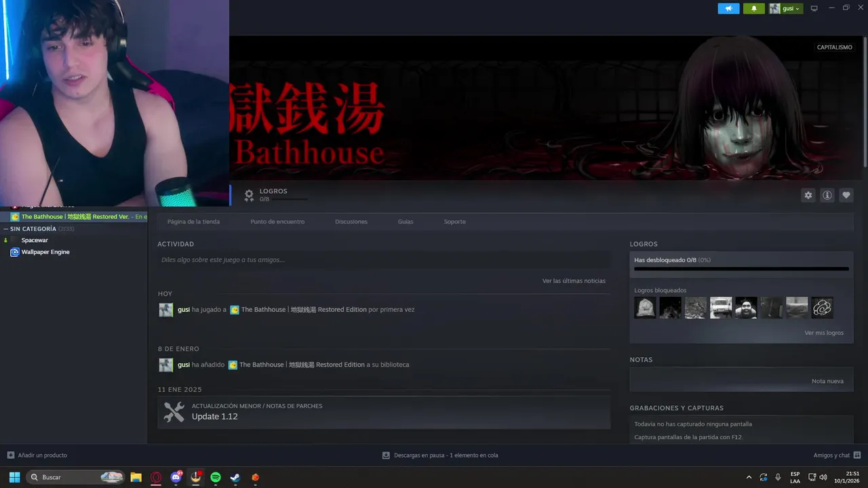
Task: Open the Windows Start menu
Action: (x=14, y=477)
